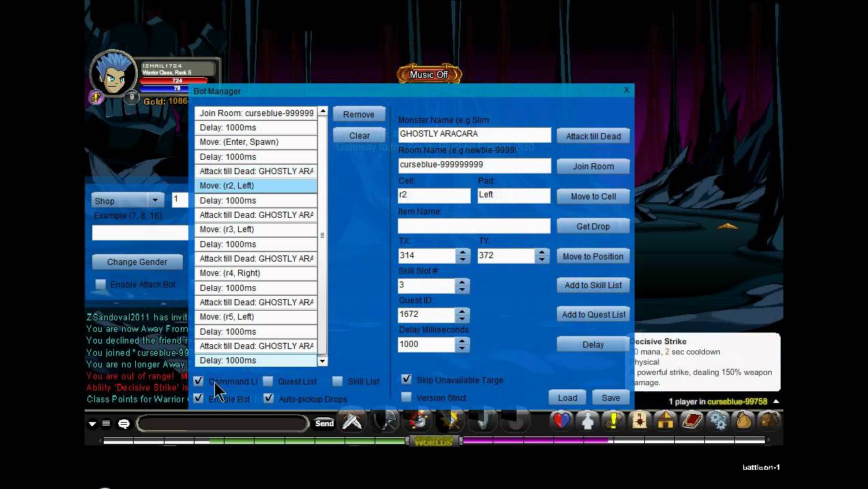Go to house via house icon
868x489 pixels.
tap(665, 421)
